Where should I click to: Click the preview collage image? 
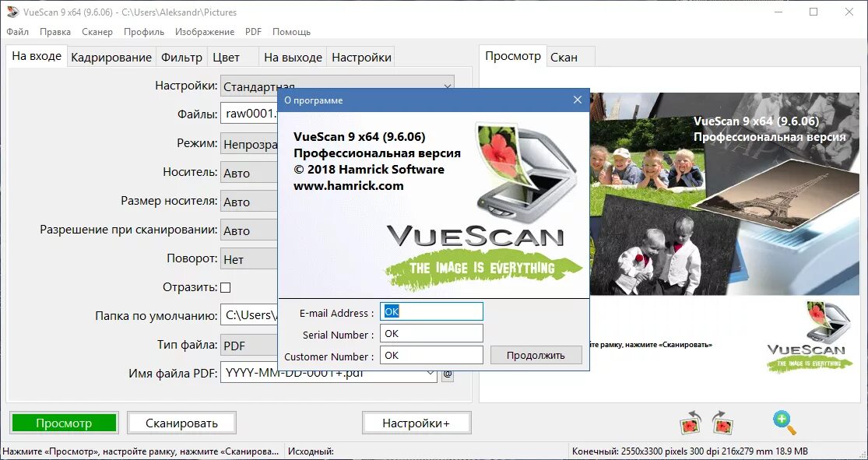click(x=726, y=194)
